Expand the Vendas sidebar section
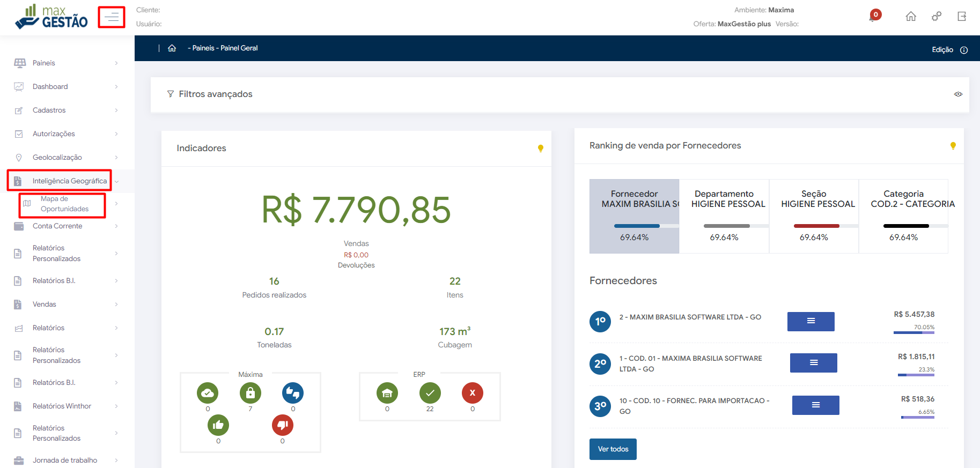Viewport: 980px width, 468px height. (x=64, y=304)
